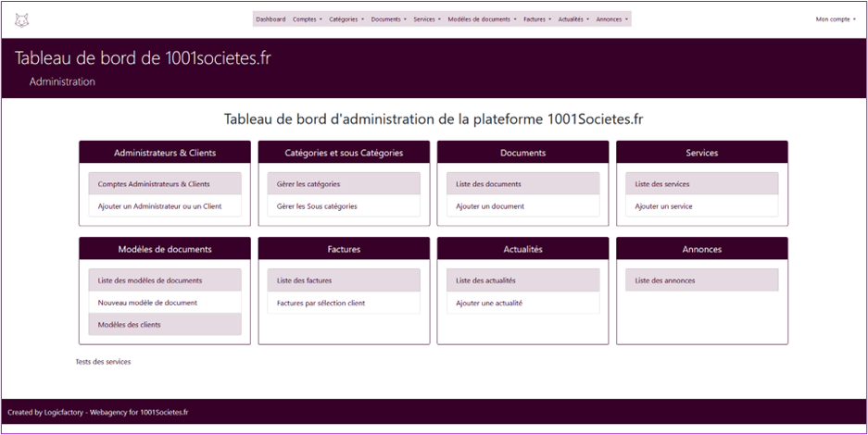Click the Administrateurs & Clients card header
Viewport: 868px width, 435px height.
(x=165, y=153)
